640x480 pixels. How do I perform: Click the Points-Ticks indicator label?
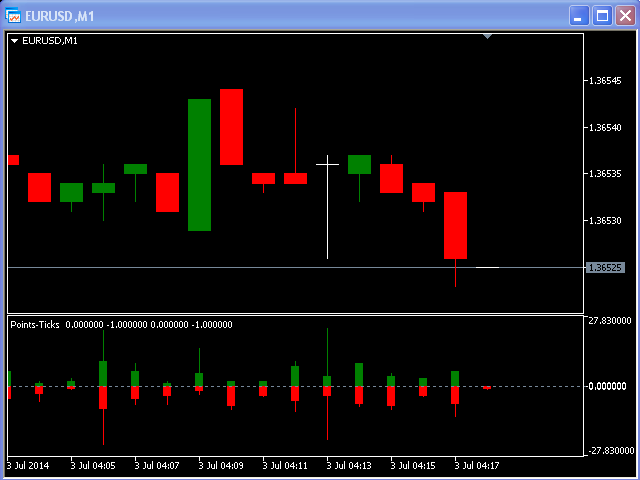click(x=35, y=325)
